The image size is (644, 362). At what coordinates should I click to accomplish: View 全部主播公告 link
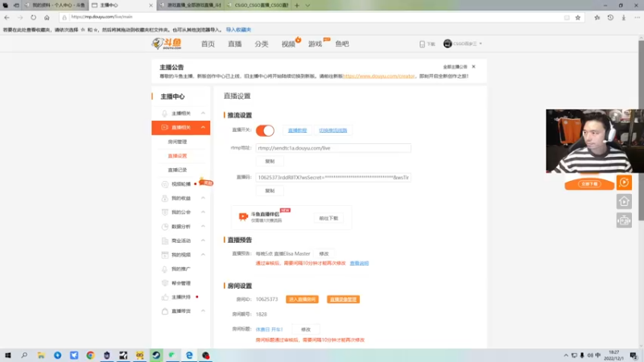pos(455,67)
